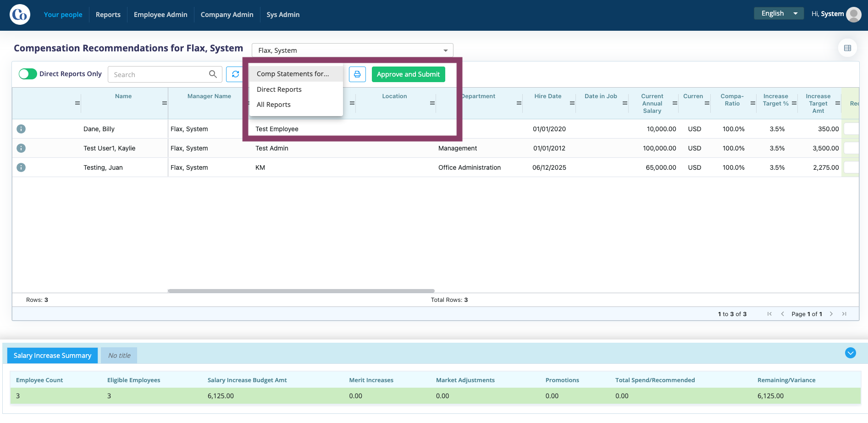Open the Reports navigation link

[x=108, y=15]
